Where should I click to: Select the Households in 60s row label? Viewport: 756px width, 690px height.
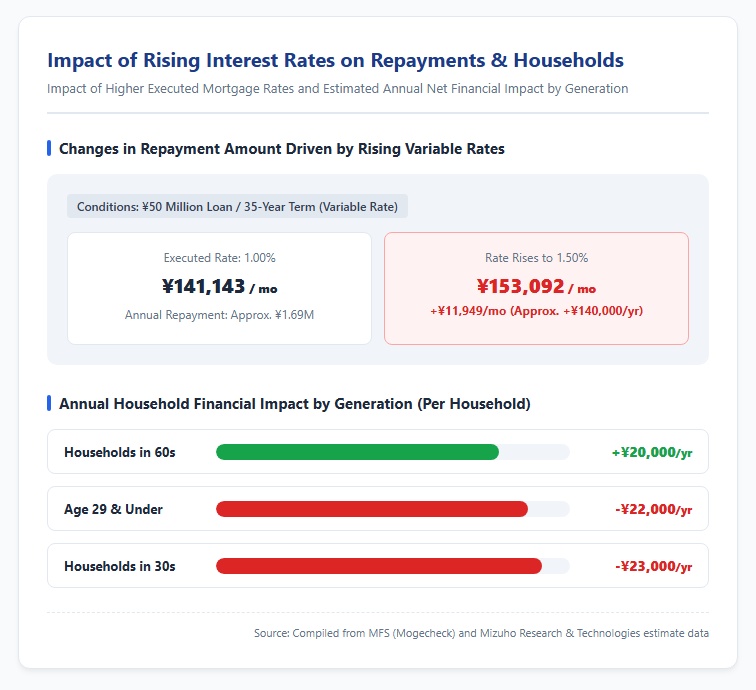point(120,452)
